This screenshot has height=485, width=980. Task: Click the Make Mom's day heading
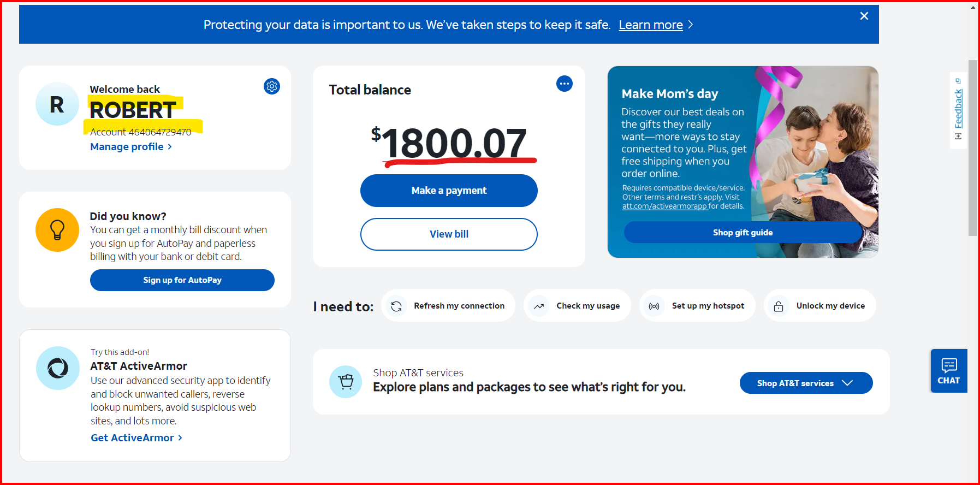(670, 93)
